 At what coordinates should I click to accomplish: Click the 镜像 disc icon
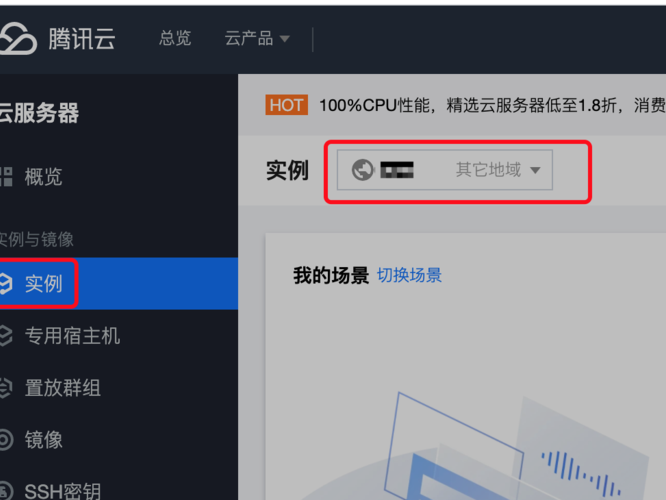(x=6, y=440)
